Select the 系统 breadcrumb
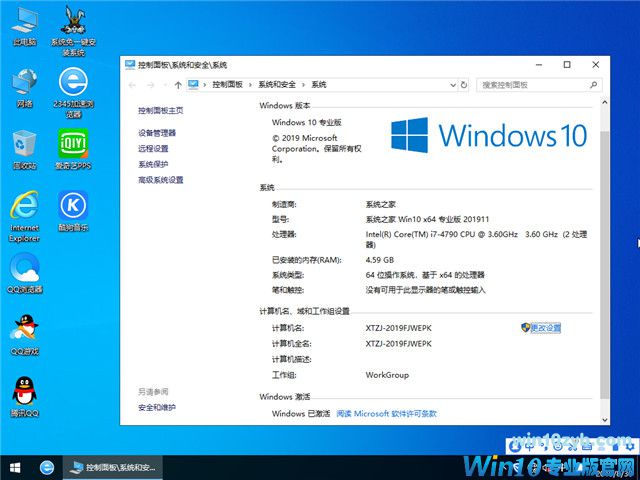 point(319,84)
